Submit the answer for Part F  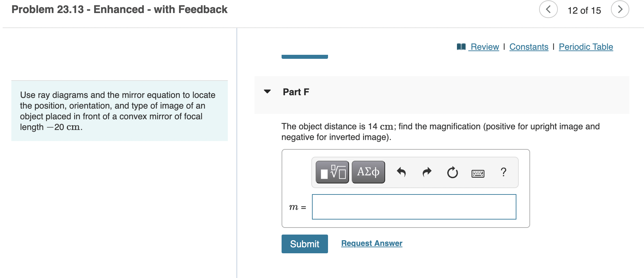point(304,244)
